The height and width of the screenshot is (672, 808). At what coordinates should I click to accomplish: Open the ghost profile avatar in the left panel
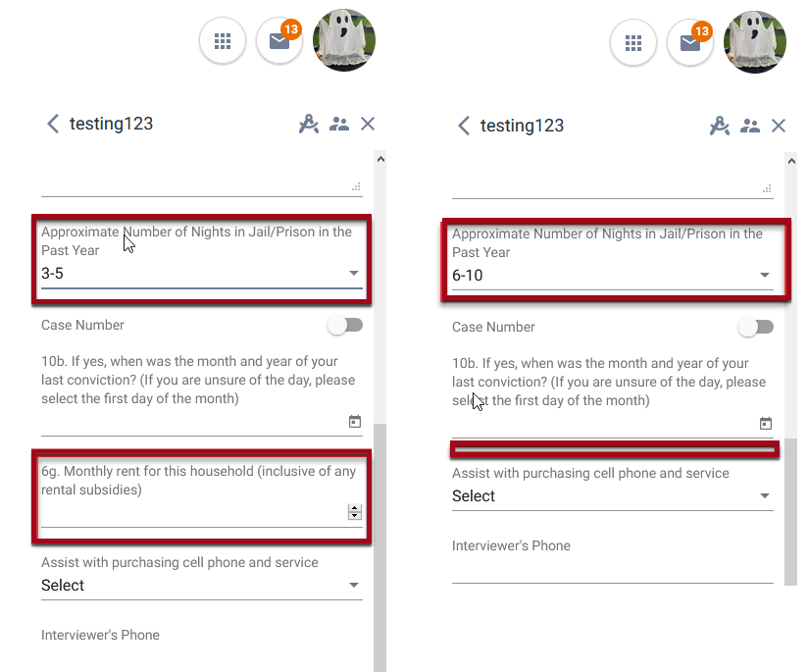tap(344, 40)
